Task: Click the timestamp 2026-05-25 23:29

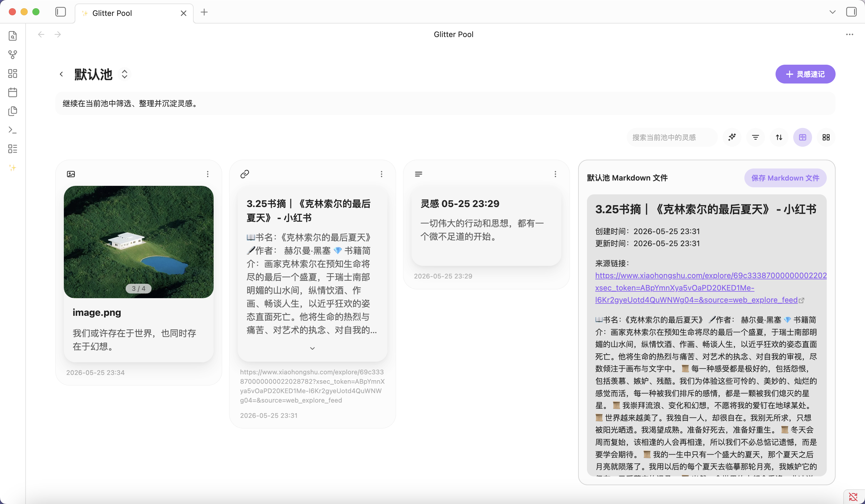Action: [443, 276]
